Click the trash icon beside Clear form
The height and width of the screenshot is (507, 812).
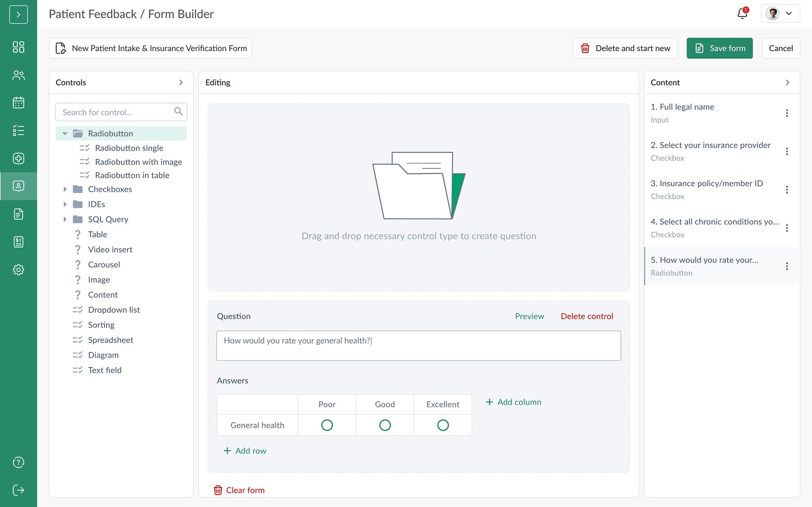tap(218, 490)
